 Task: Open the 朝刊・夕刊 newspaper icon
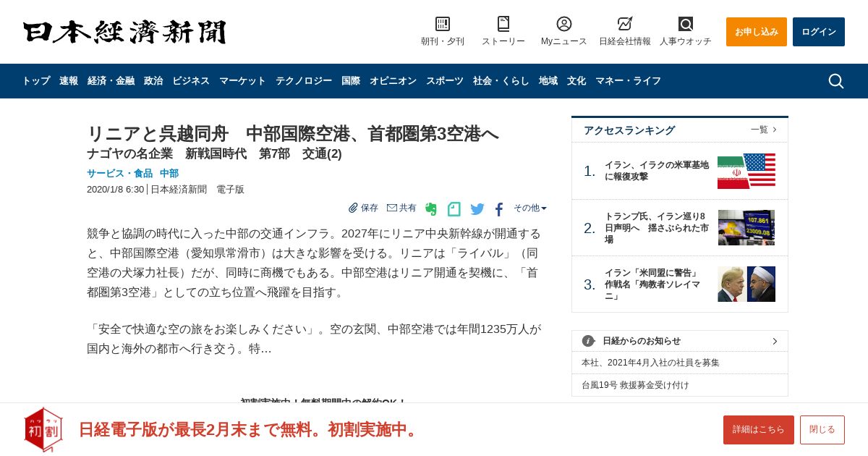[x=443, y=24]
